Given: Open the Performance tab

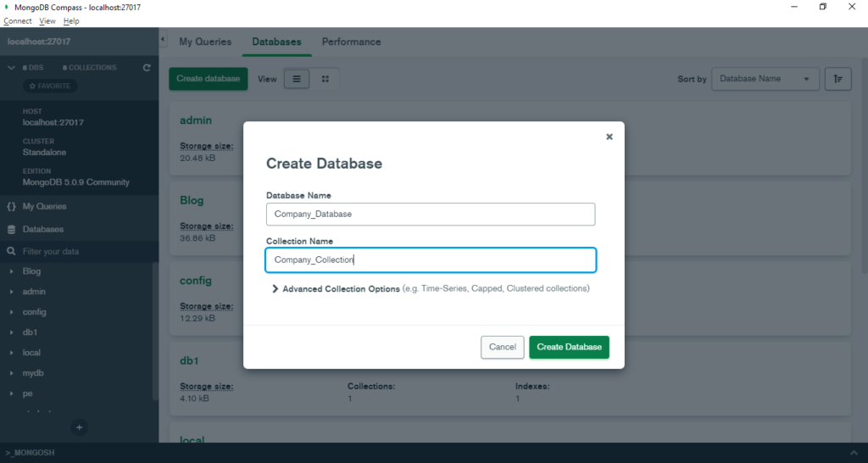Looking at the screenshot, I should point(351,42).
